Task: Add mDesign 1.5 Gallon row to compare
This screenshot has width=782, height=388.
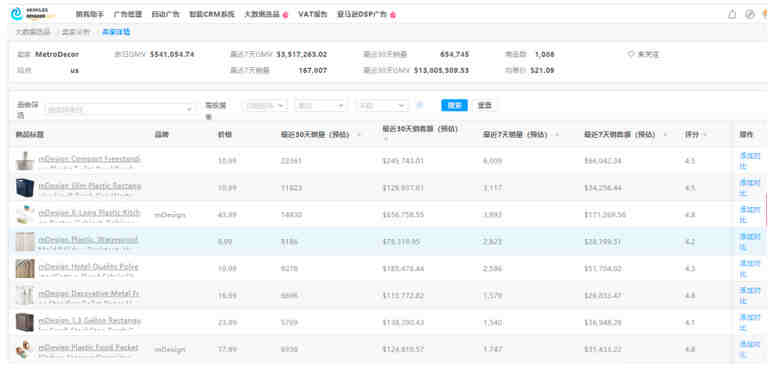Action: tap(750, 322)
